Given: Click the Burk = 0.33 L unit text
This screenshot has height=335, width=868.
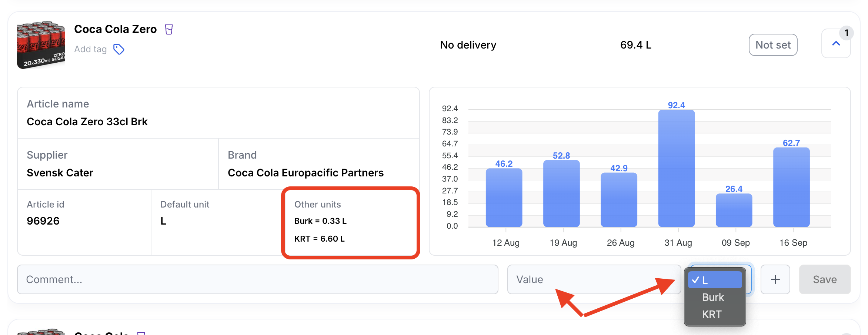Looking at the screenshot, I should click(320, 221).
